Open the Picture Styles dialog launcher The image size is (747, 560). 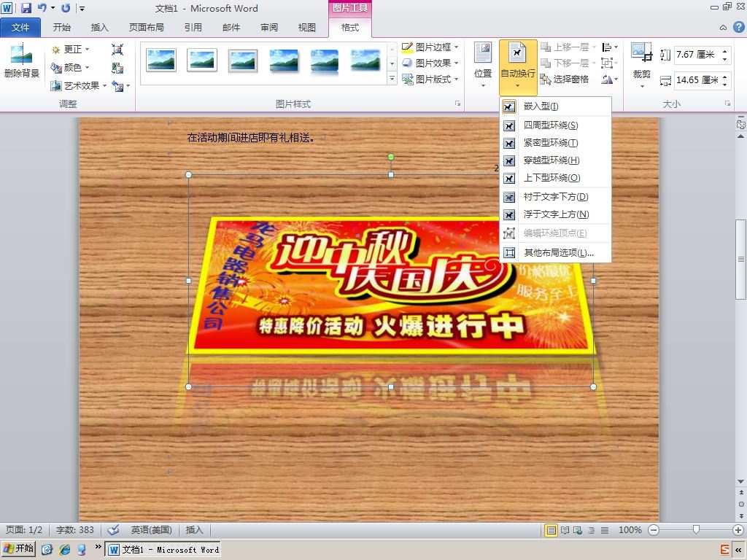pyautogui.click(x=458, y=104)
